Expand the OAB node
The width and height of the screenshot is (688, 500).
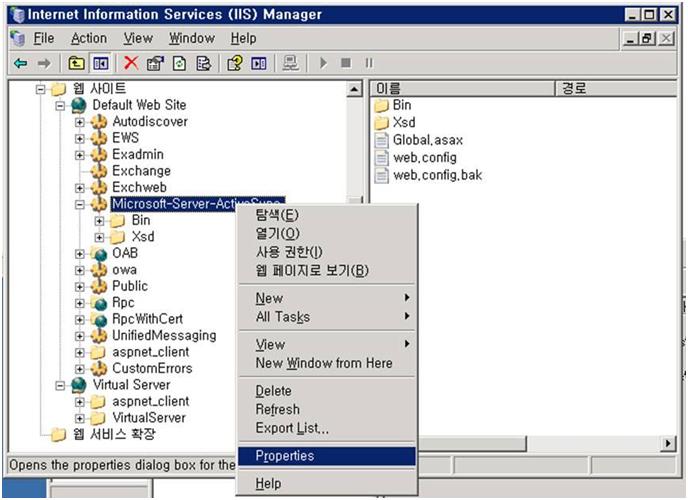coord(79,254)
